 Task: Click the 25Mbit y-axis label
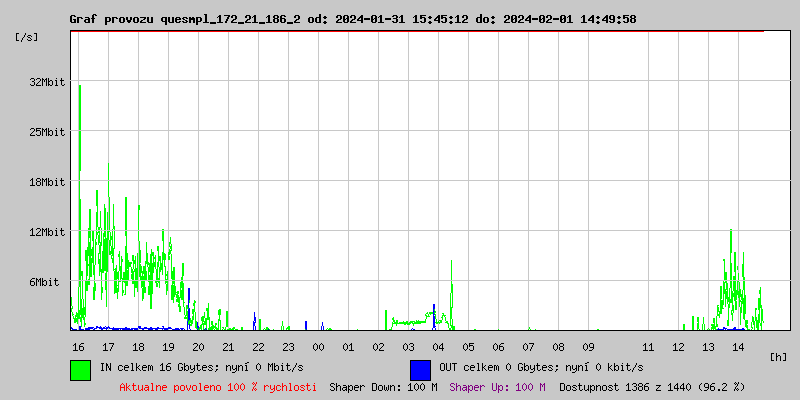[x=47, y=132]
